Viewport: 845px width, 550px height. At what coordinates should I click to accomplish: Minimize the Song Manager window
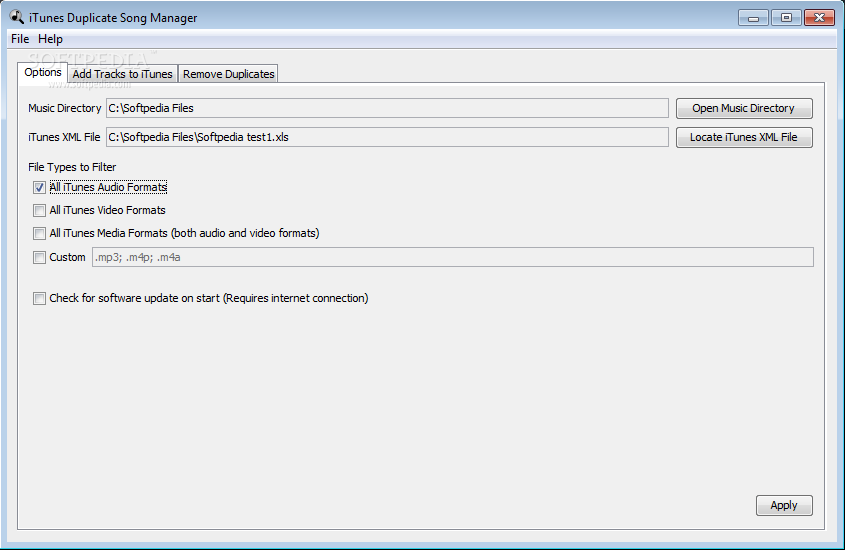point(753,18)
